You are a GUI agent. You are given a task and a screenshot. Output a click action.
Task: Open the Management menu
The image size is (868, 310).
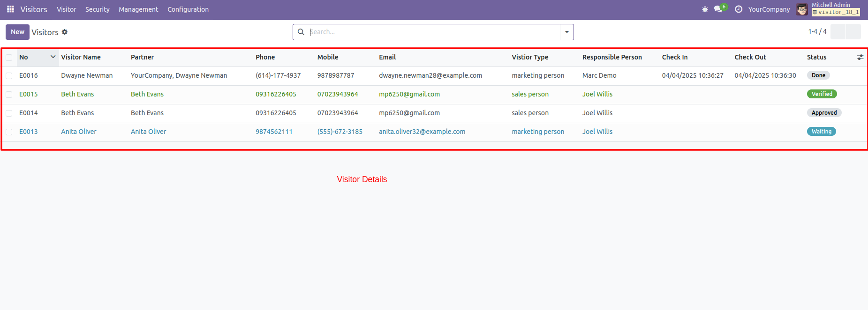tap(138, 9)
